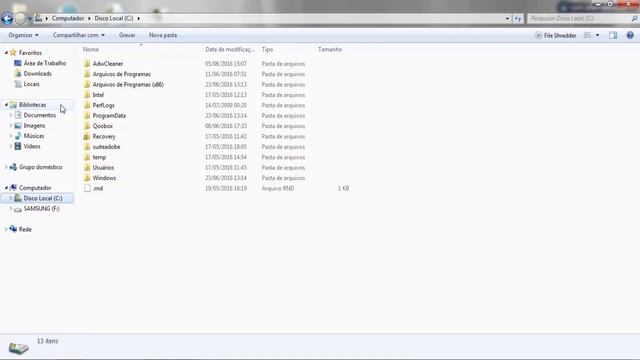640x360 pixels.
Task: Open the Organizar dropdown menu
Action: click(23, 35)
